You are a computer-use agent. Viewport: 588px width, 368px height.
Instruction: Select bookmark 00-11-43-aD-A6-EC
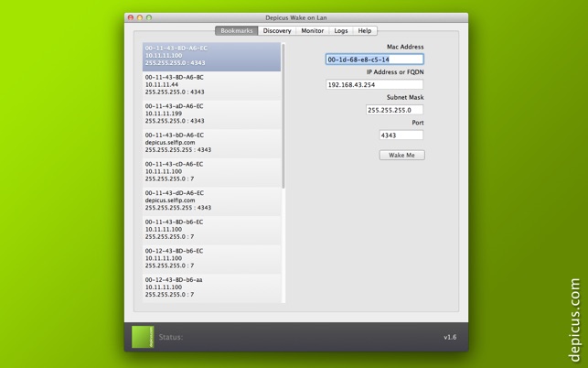click(211, 114)
